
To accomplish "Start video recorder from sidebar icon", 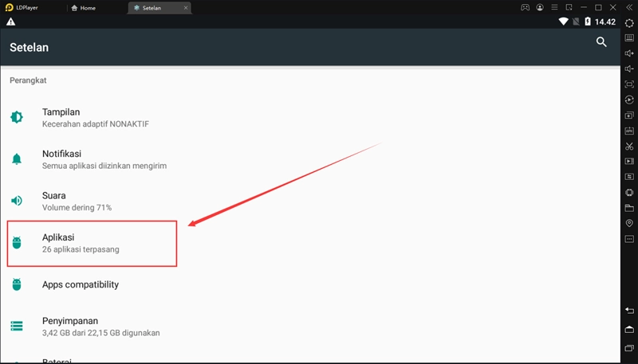I will [629, 162].
